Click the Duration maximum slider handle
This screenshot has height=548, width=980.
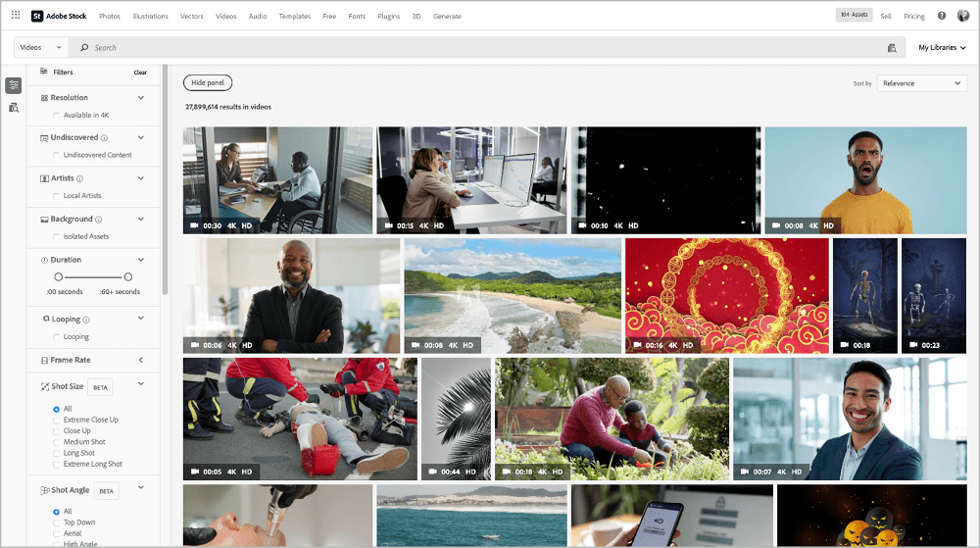coord(128,276)
